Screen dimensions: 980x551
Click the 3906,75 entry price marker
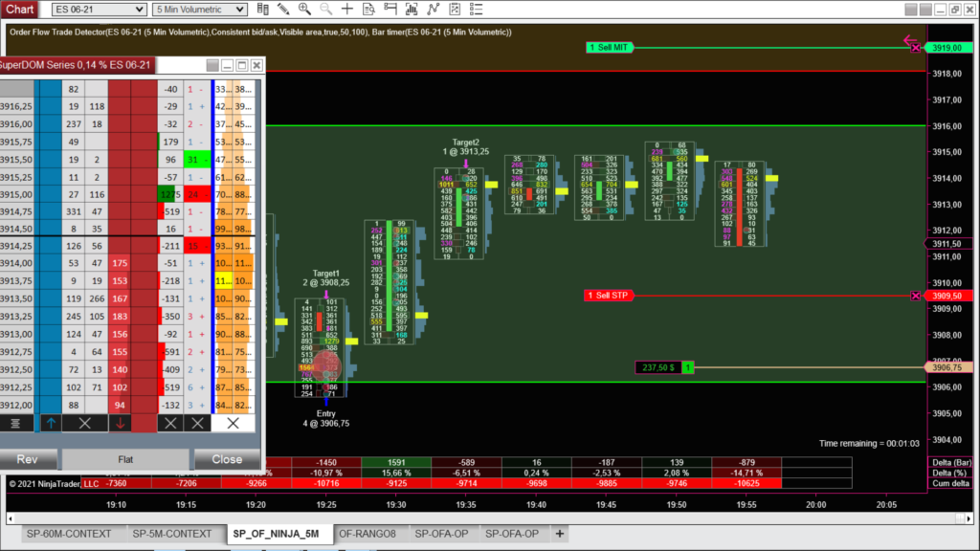click(948, 367)
